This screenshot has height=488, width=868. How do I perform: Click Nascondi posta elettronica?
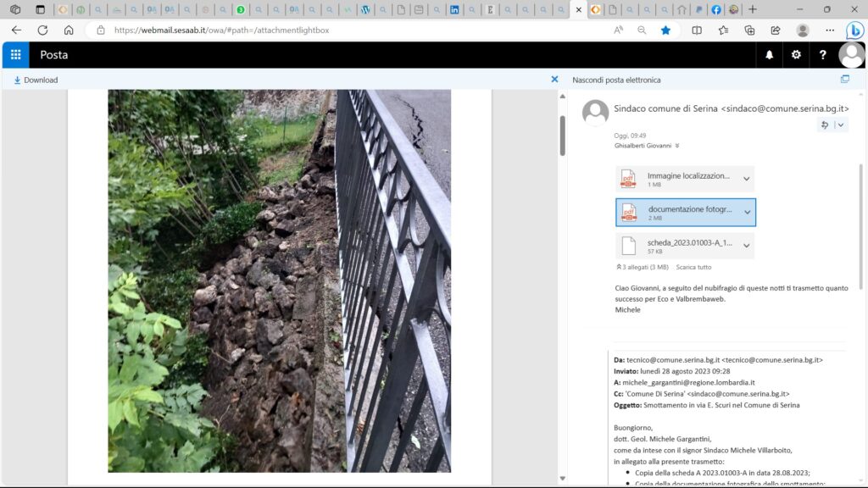(616, 80)
